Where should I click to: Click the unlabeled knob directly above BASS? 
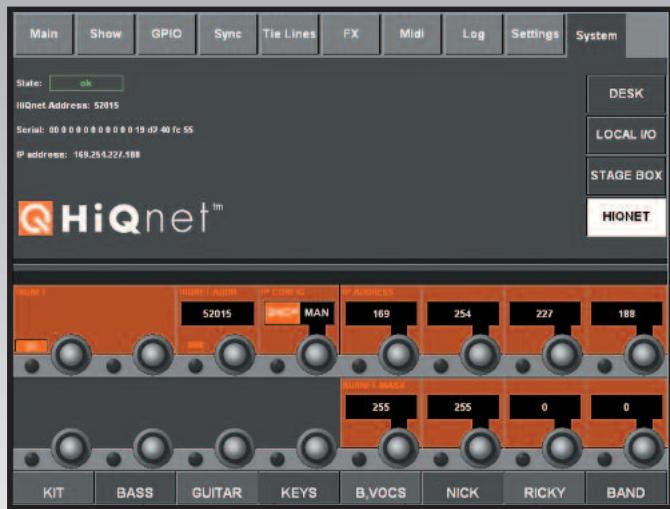(153, 448)
